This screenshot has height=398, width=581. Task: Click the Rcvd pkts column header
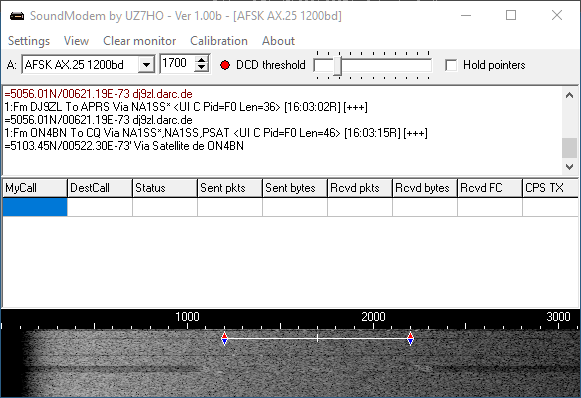360,188
